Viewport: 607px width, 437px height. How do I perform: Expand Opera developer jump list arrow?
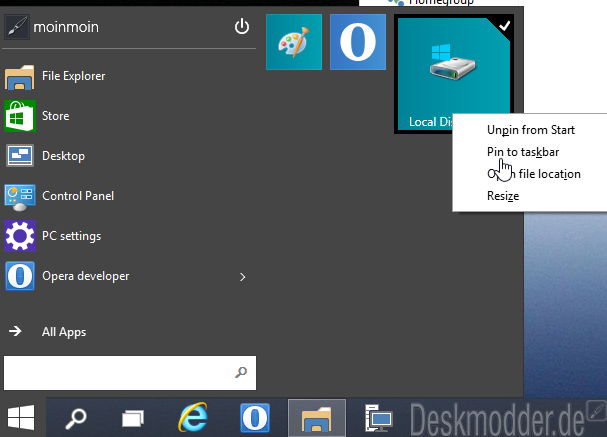click(x=243, y=277)
